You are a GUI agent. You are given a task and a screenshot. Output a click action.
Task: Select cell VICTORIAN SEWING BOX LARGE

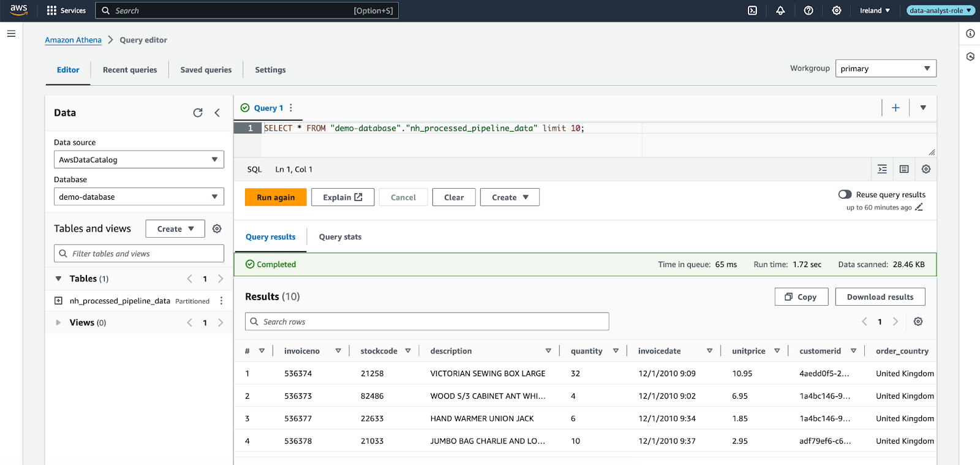click(x=488, y=374)
